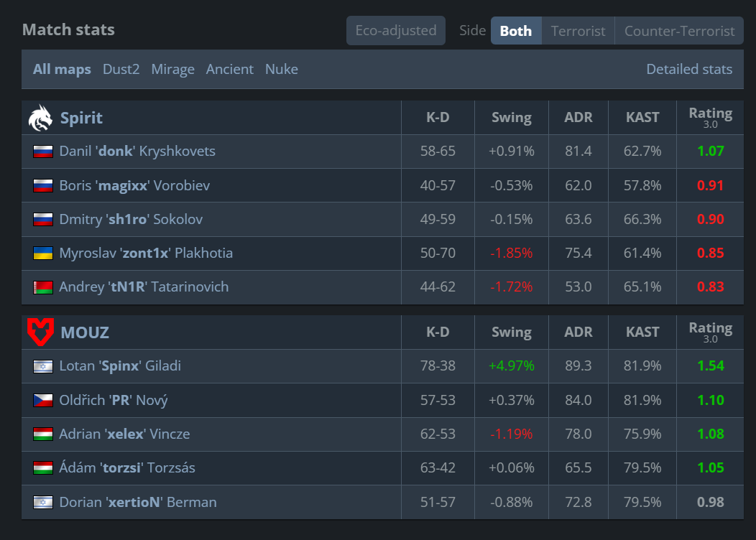Select the Mirage map tab
This screenshot has width=756, height=540.
tap(172, 70)
